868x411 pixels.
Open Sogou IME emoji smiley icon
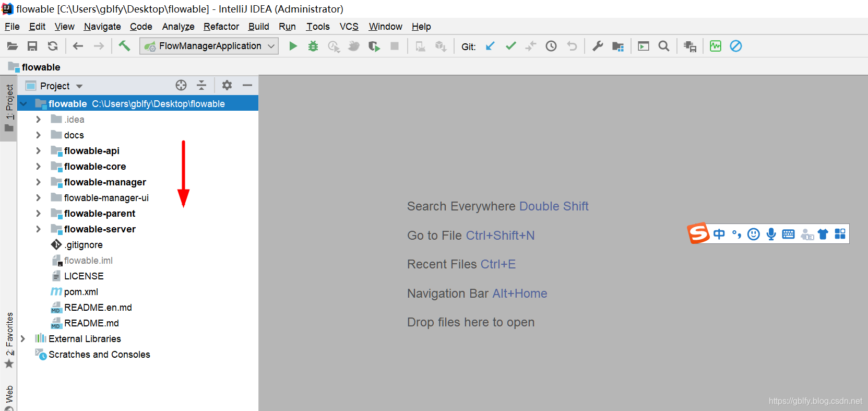click(x=754, y=234)
